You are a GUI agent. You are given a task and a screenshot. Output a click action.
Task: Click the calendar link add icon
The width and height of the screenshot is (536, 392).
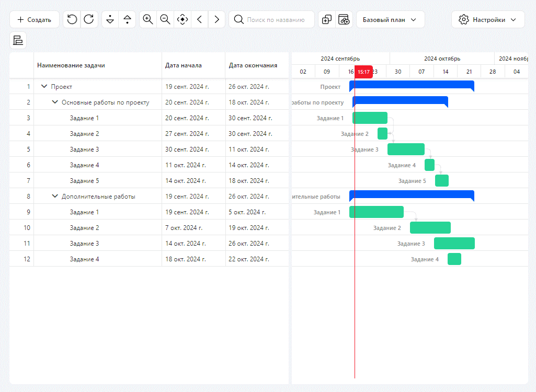(344, 19)
